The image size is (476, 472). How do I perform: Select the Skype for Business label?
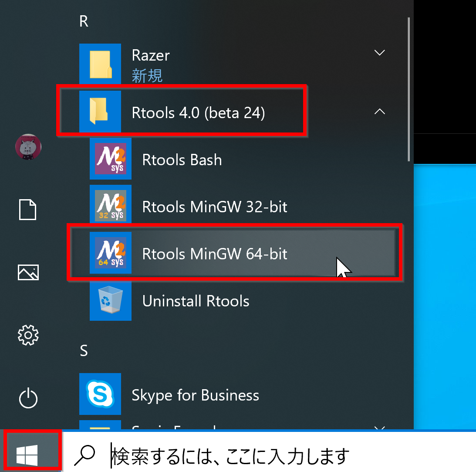click(x=195, y=395)
